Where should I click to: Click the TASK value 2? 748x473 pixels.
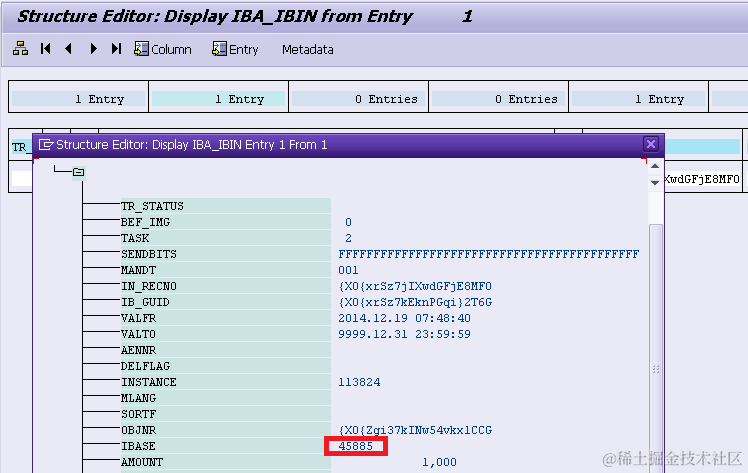(348, 238)
